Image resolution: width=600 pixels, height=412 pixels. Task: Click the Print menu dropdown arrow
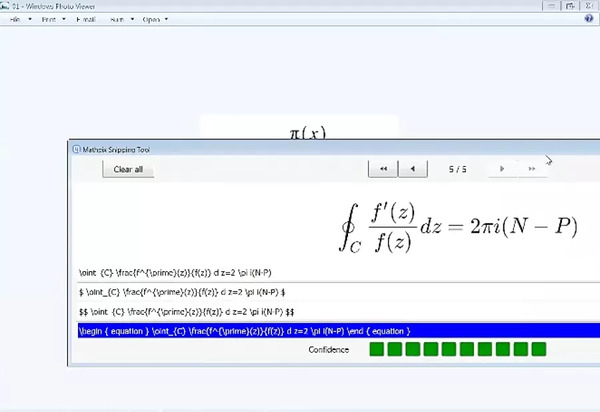(x=64, y=19)
